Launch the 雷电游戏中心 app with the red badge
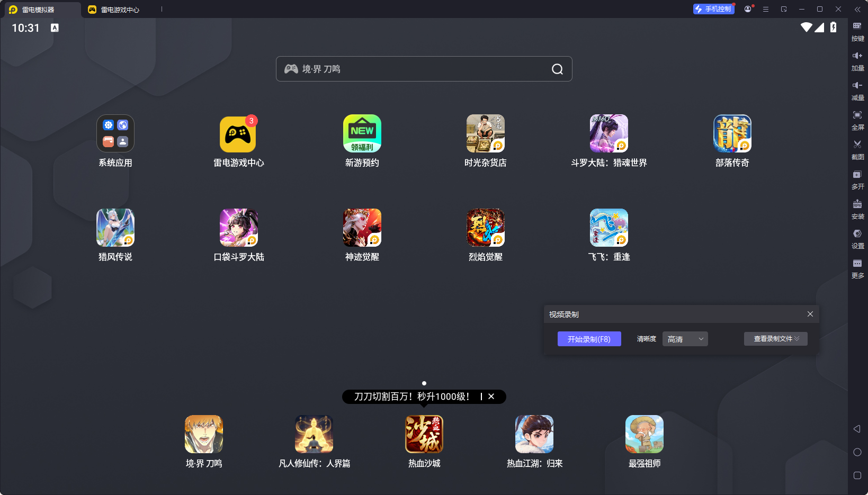 coord(238,133)
